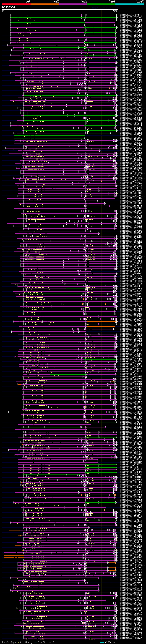Image resolution: width=146 pixels, height=644 pixels.
Task: Click UniRef100_Q12DK8 label
Action: coord(131,83)
